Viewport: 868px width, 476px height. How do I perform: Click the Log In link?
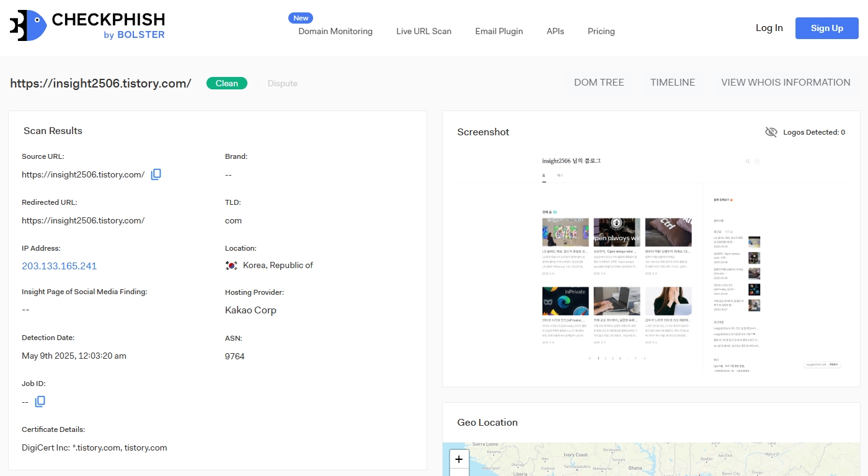click(769, 28)
